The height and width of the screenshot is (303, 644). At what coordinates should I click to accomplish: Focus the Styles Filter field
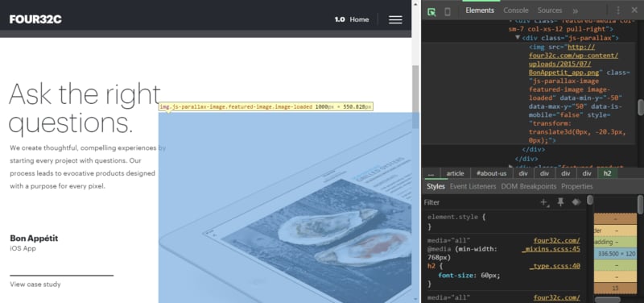[x=481, y=202]
